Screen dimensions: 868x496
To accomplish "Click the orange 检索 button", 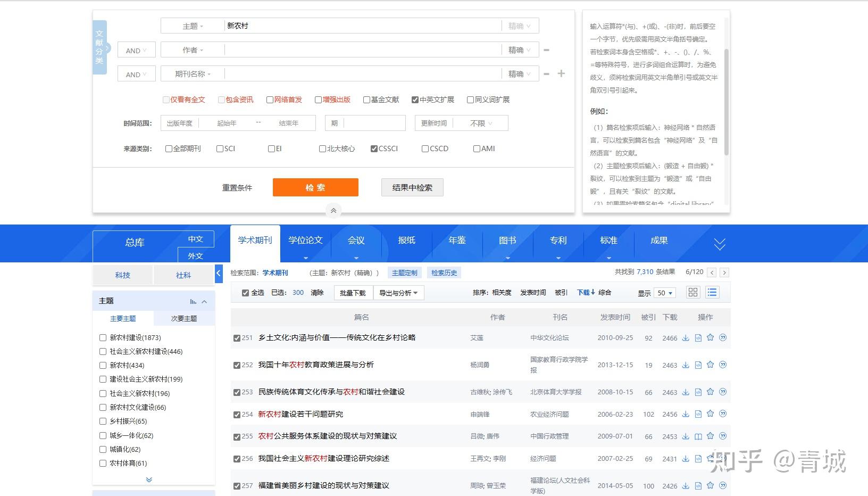I will point(315,187).
